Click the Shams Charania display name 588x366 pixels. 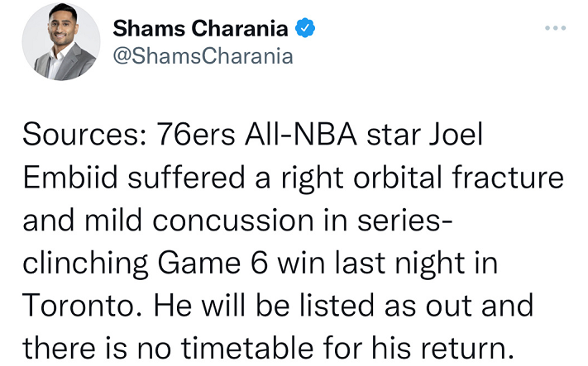pyautogui.click(x=200, y=29)
